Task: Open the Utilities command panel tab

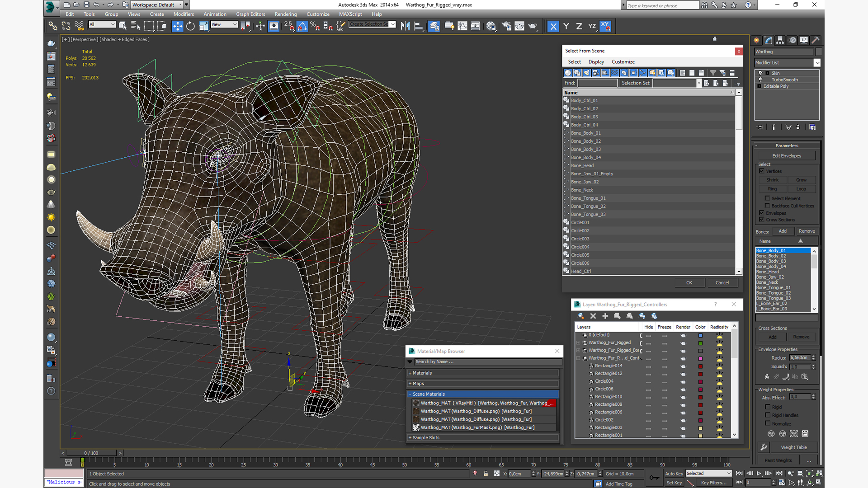Action: [x=816, y=40]
